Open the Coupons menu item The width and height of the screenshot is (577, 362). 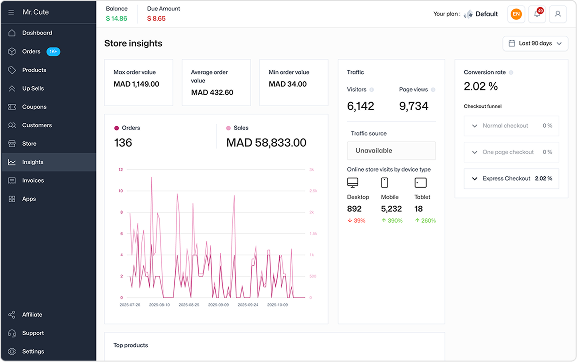click(x=48, y=107)
